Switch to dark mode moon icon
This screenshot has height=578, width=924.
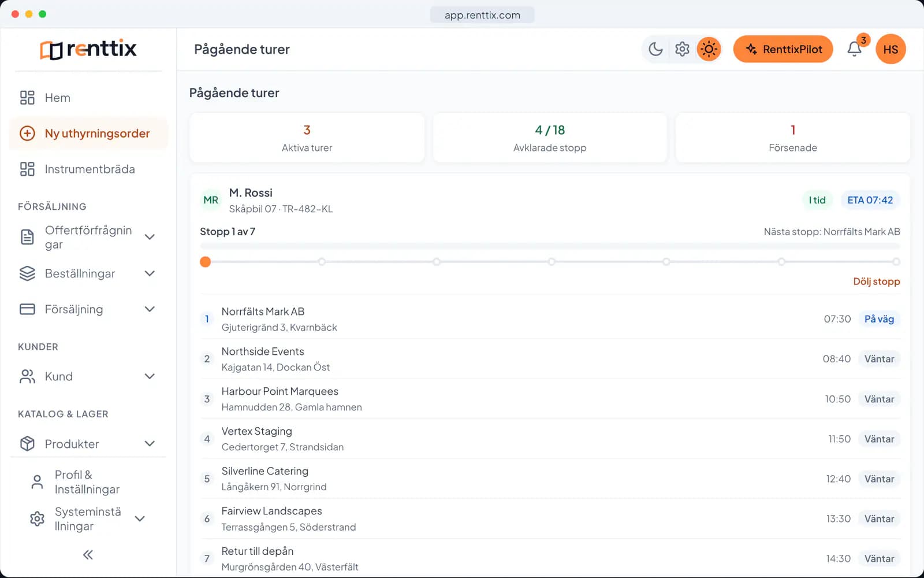pyautogui.click(x=655, y=49)
